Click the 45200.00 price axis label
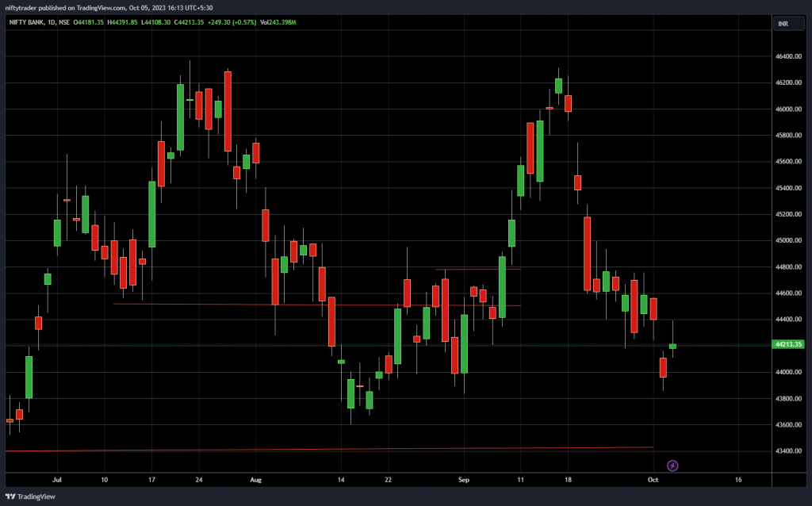The image size is (812, 506). (x=788, y=214)
